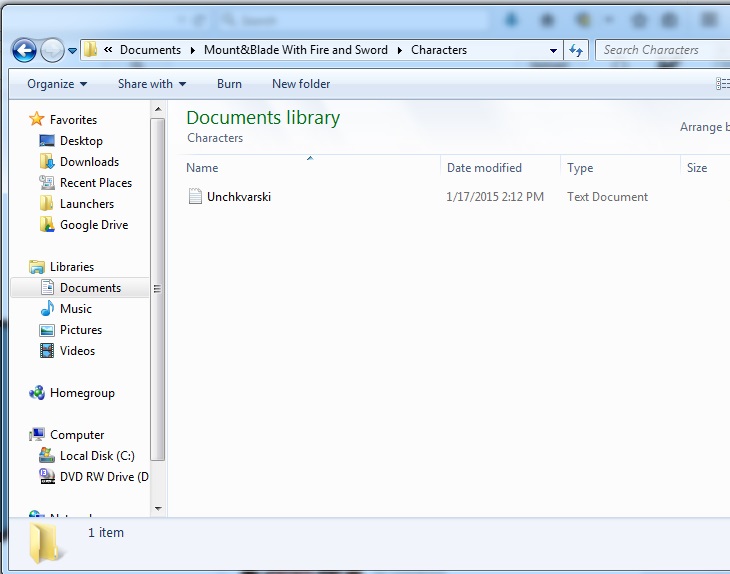Click the Pictures library icon
Viewport: 730px width, 574px height.
coord(47,330)
